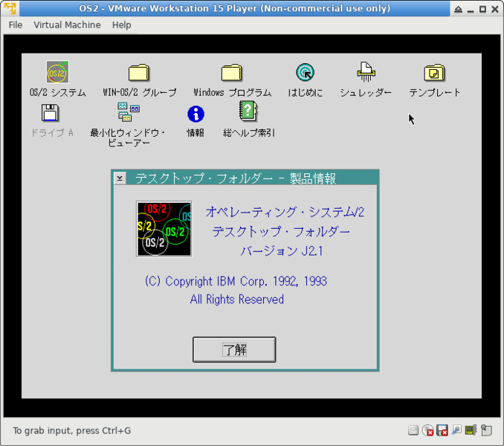Click the OS/2 logo image in dialog
The height and width of the screenshot is (446, 504).
(164, 229)
